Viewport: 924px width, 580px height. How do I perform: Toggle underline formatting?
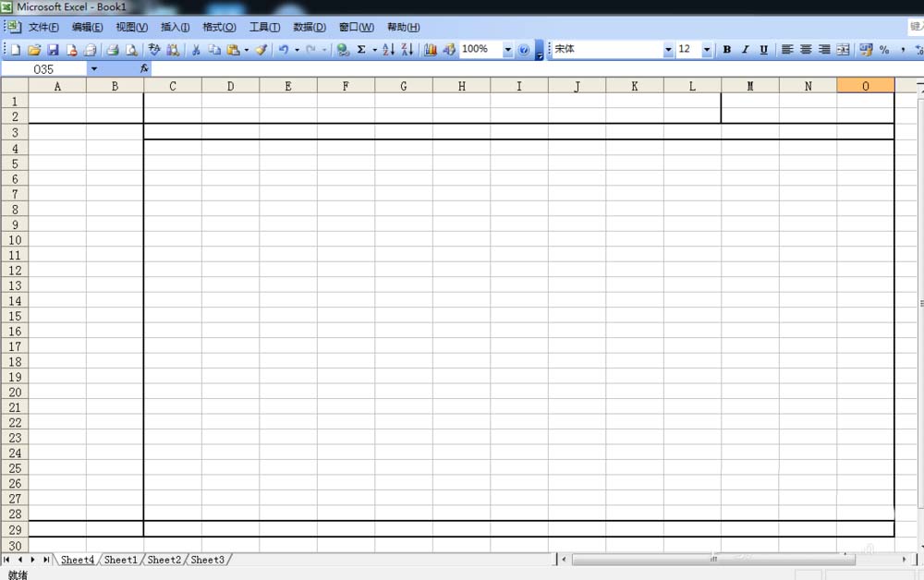click(x=763, y=50)
